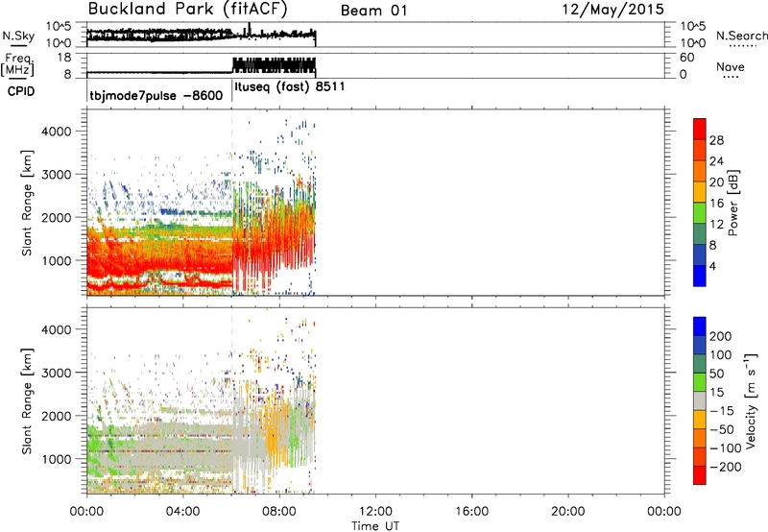The width and height of the screenshot is (768, 532).
Task: Click the date '12/May/2015'
Action: 612,10
